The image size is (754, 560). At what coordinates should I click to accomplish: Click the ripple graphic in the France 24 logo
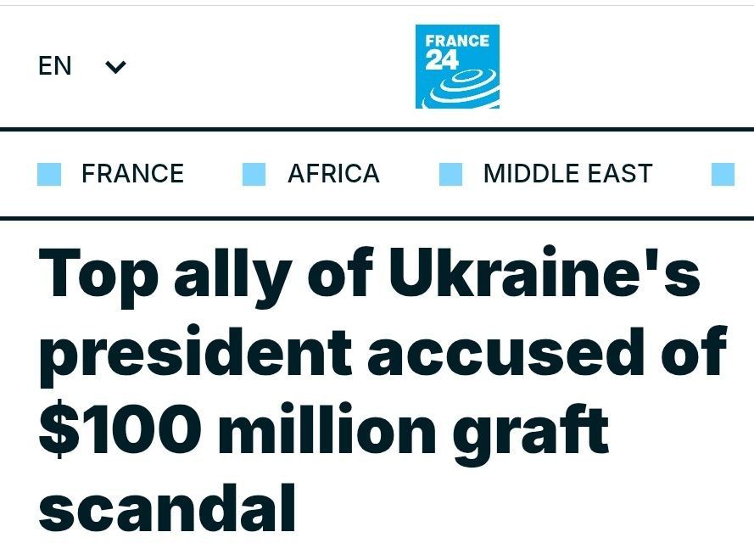click(465, 87)
